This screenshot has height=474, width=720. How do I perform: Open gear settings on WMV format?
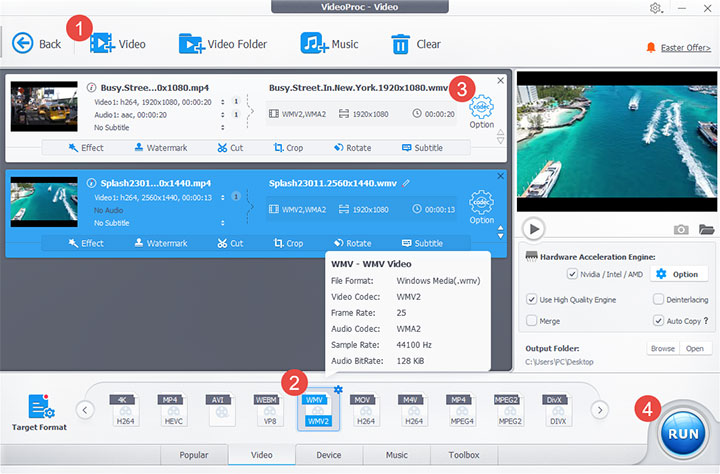pyautogui.click(x=338, y=389)
